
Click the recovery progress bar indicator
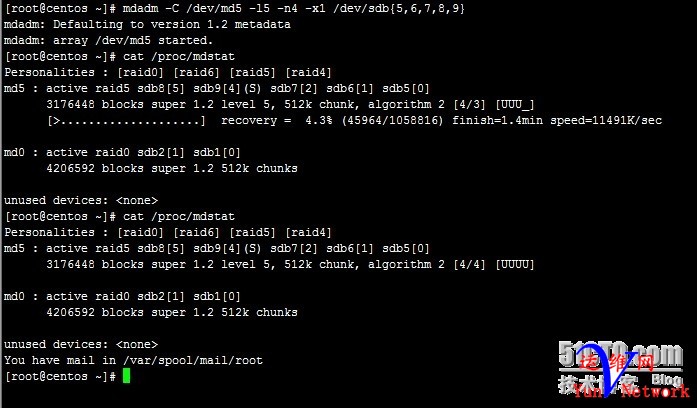pos(127,120)
